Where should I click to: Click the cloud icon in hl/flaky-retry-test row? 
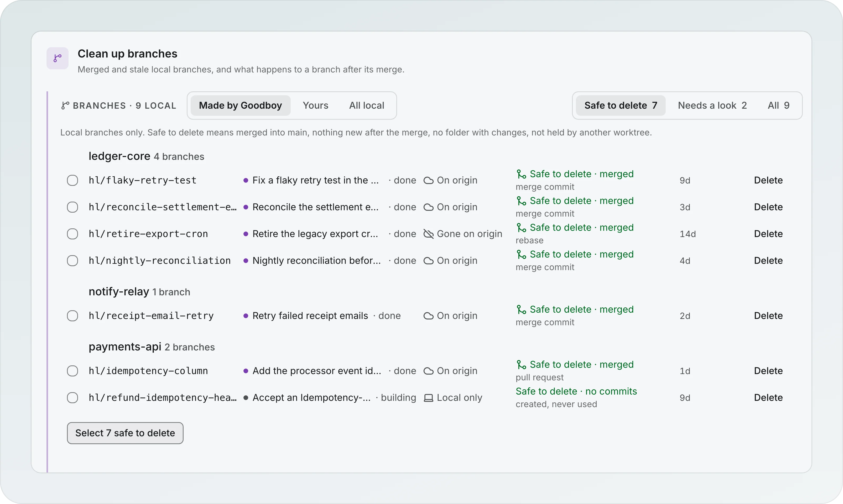point(429,180)
